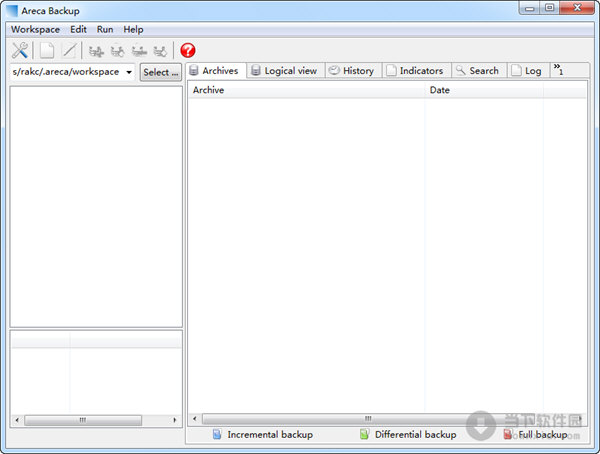The image size is (600, 454).
Task: Click the first greyed backup toolbar icon
Action: pos(96,51)
